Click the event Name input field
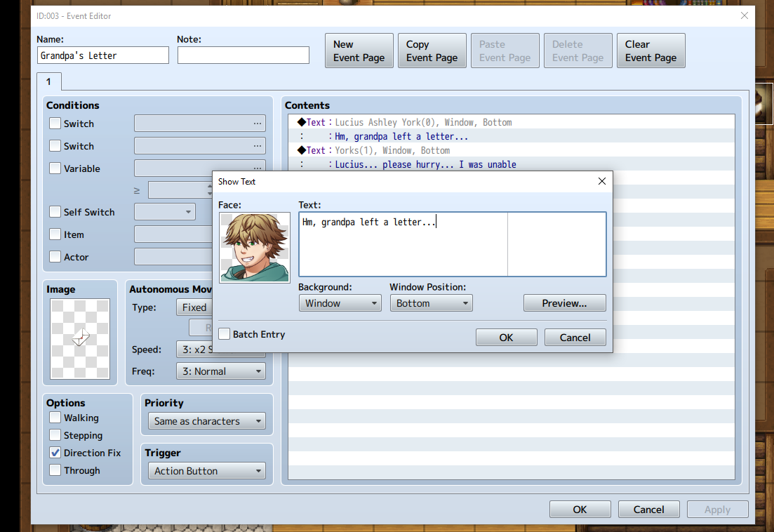The width and height of the screenshot is (774, 532). (102, 55)
